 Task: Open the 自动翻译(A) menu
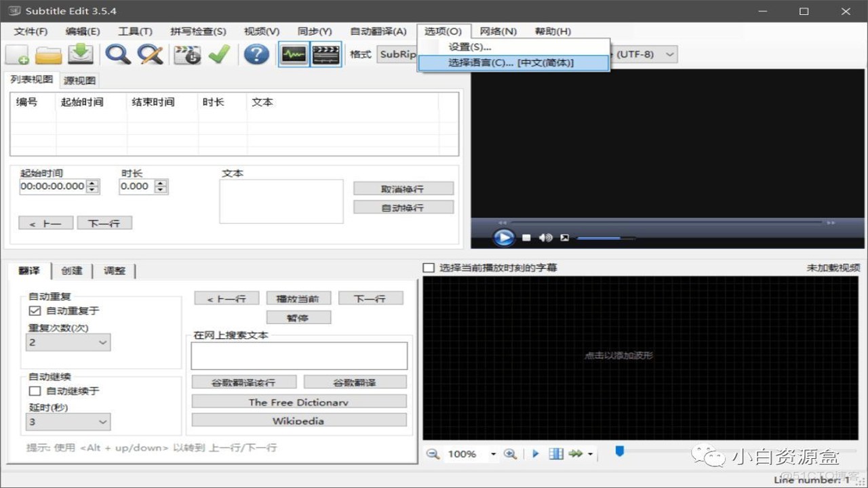click(x=378, y=31)
